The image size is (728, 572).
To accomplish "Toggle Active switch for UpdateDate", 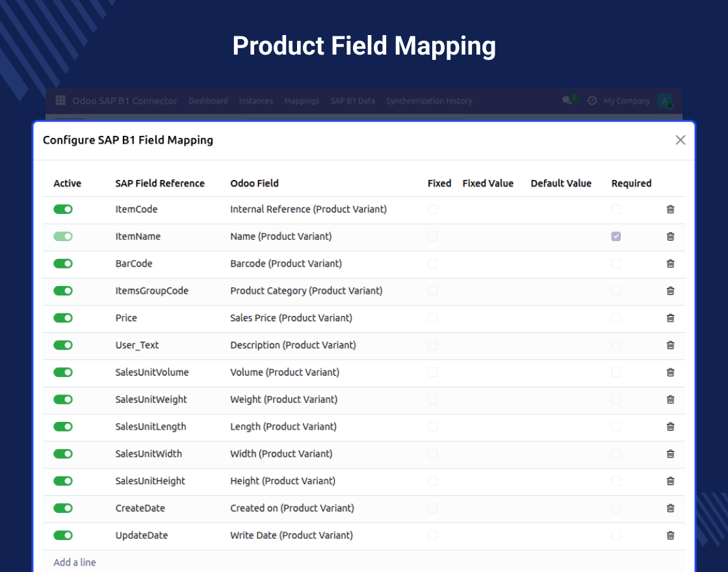I will coord(63,536).
